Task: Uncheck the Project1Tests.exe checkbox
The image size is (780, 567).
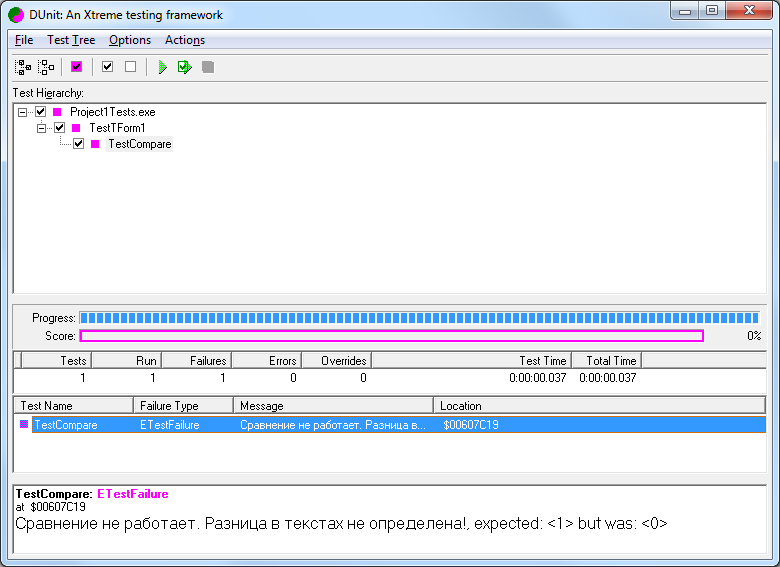Action: coord(41,112)
